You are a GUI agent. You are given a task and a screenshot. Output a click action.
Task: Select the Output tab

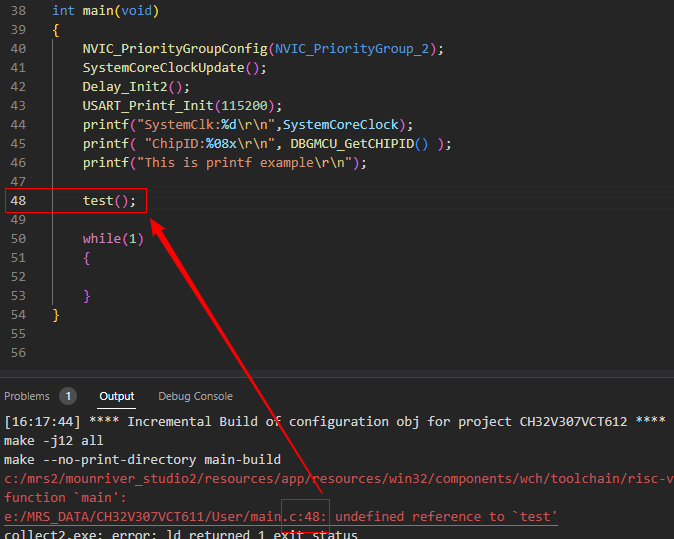pyautogui.click(x=116, y=396)
